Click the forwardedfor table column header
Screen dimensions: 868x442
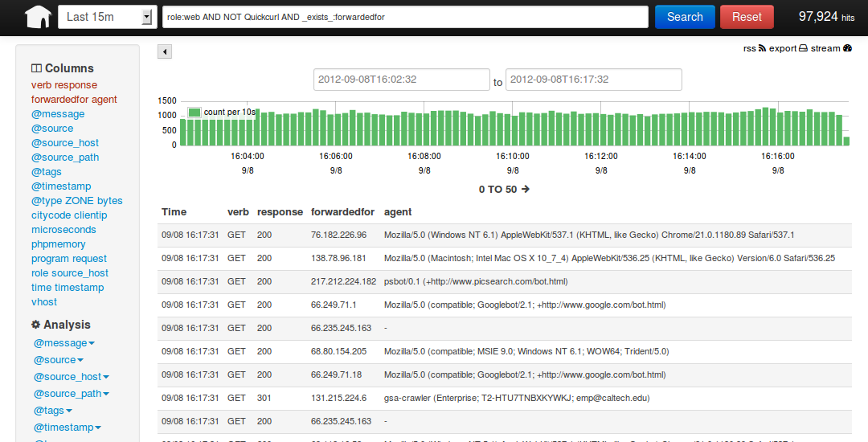point(342,212)
